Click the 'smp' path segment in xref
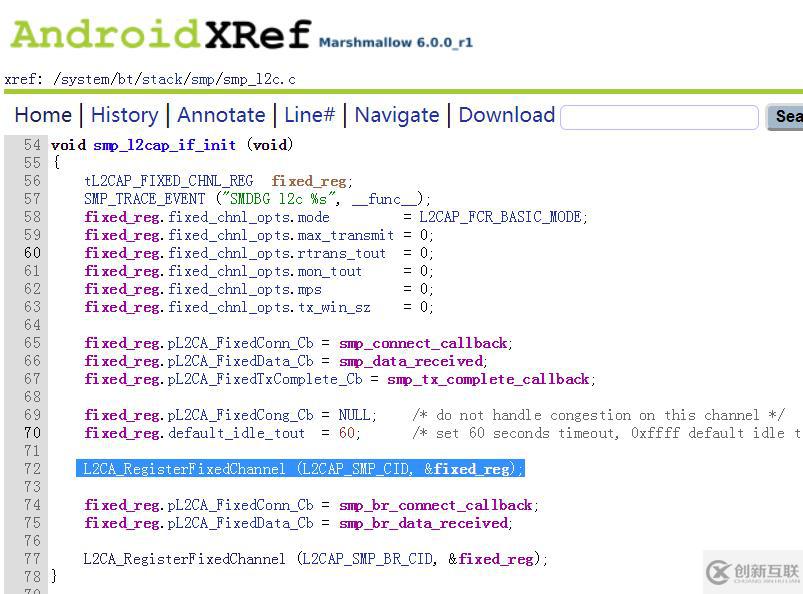Image resolution: width=803 pixels, height=594 pixels. [203, 79]
